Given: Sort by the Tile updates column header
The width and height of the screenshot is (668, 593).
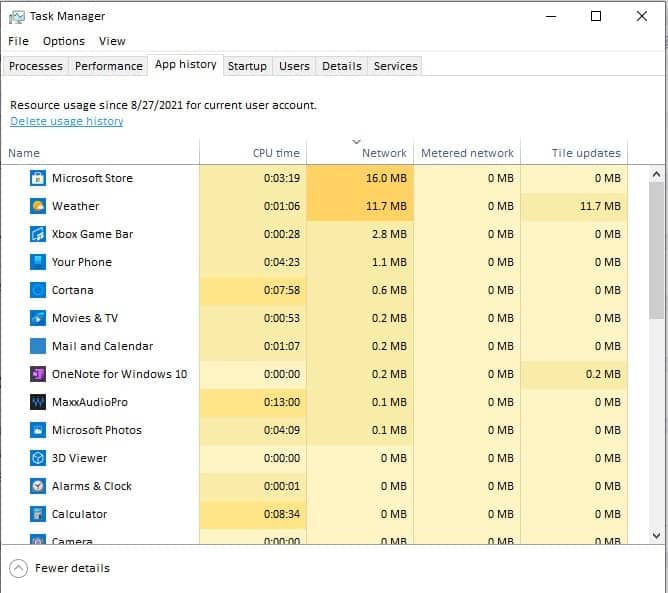Looking at the screenshot, I should (x=574, y=153).
